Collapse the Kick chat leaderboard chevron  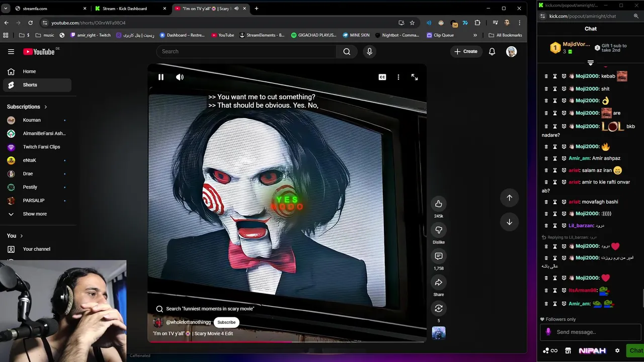[591, 63]
